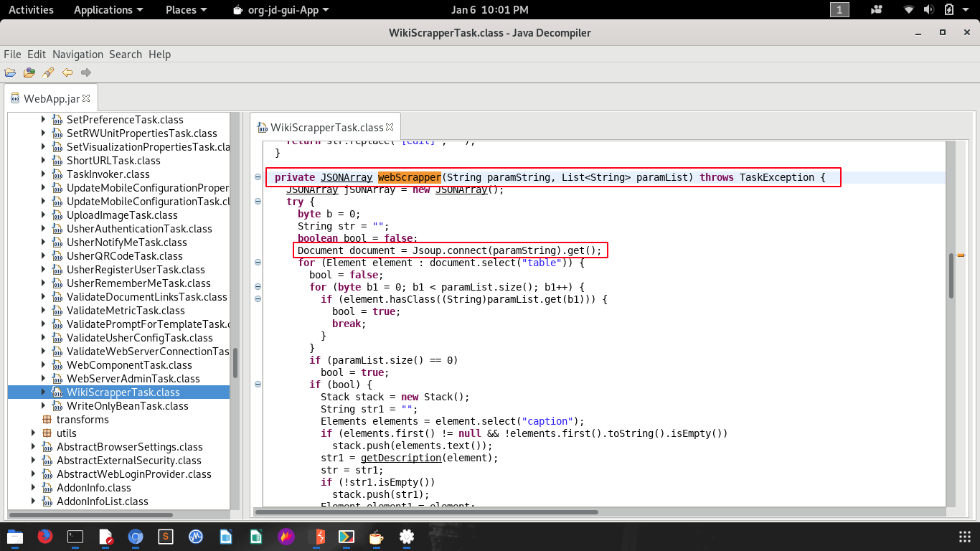Open the File menu

[12, 55]
